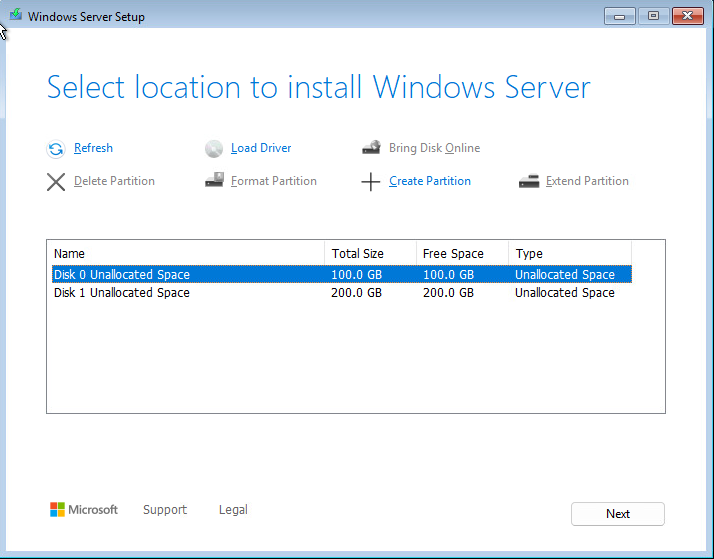Viewport: 714px width, 559px height.
Task: Click the Bring Disk Online label
Action: coord(434,148)
